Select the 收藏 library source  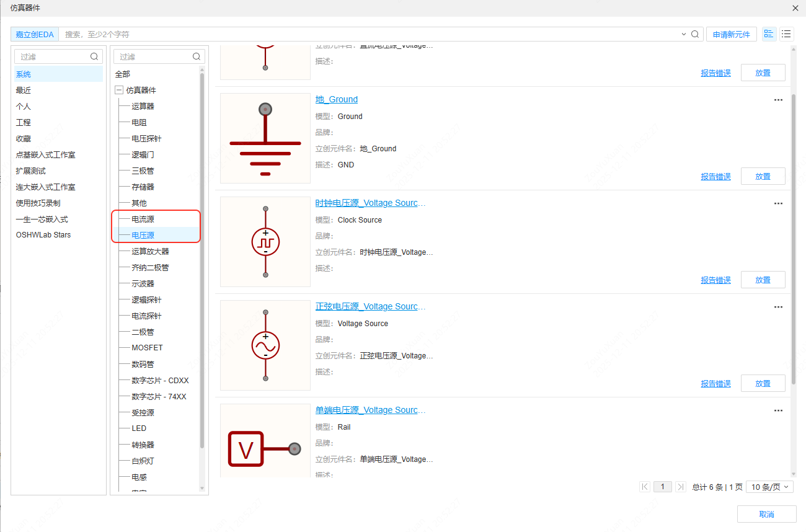23,138
